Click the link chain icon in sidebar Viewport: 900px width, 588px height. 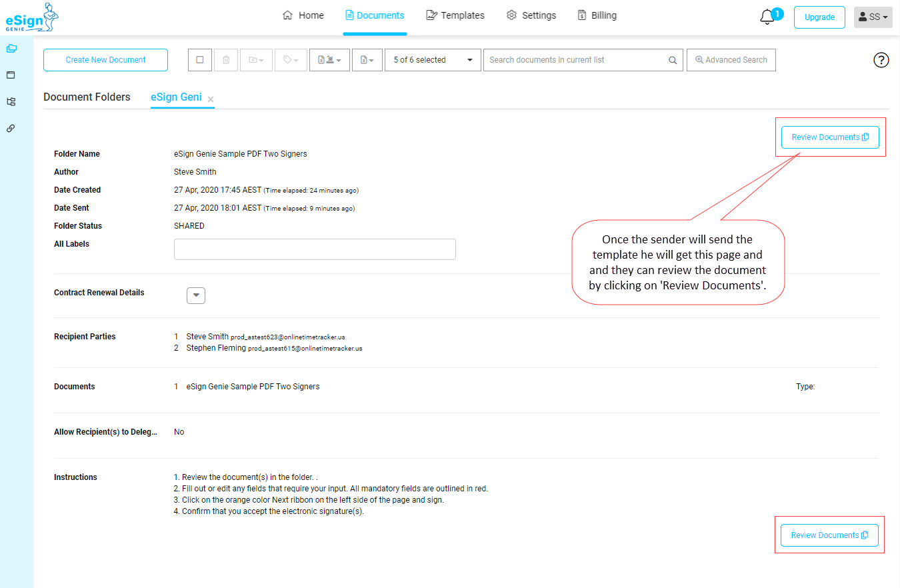11,128
